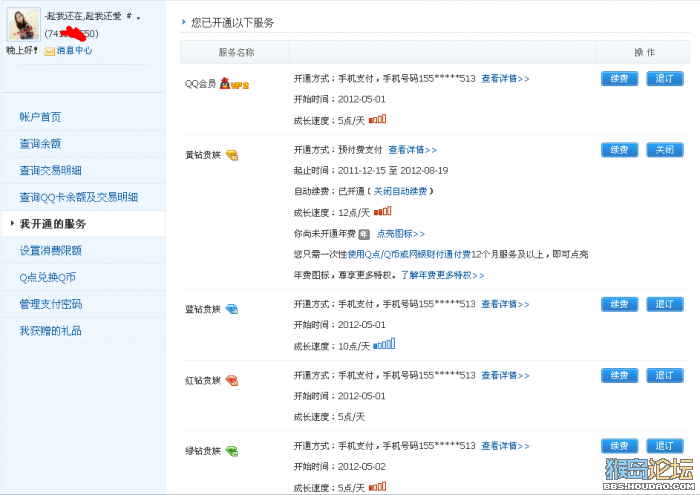Click 关闭 button for 黄钻贵族
The height and width of the screenshot is (495, 700).
[665, 150]
